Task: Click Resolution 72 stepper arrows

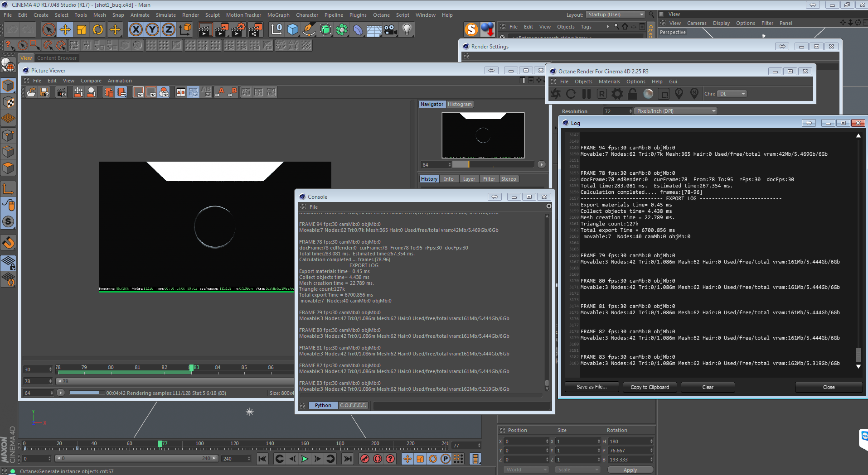Action: pos(630,111)
